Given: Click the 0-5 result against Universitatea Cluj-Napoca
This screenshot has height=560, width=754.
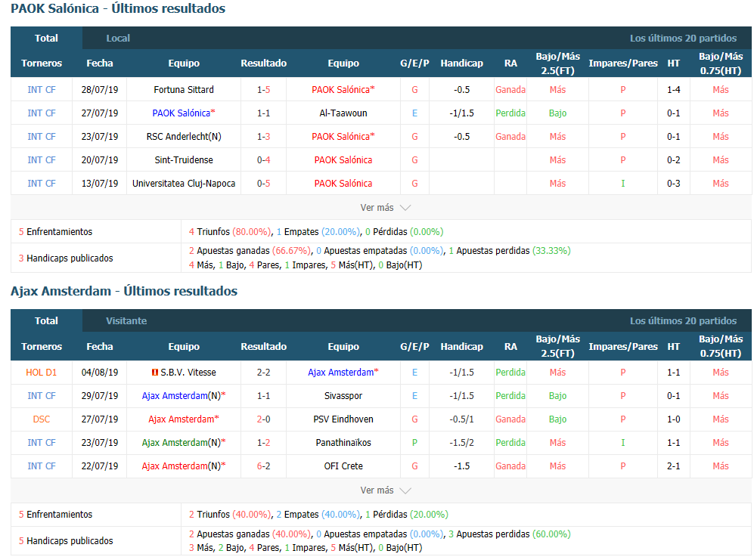Looking at the screenshot, I should point(263,184).
